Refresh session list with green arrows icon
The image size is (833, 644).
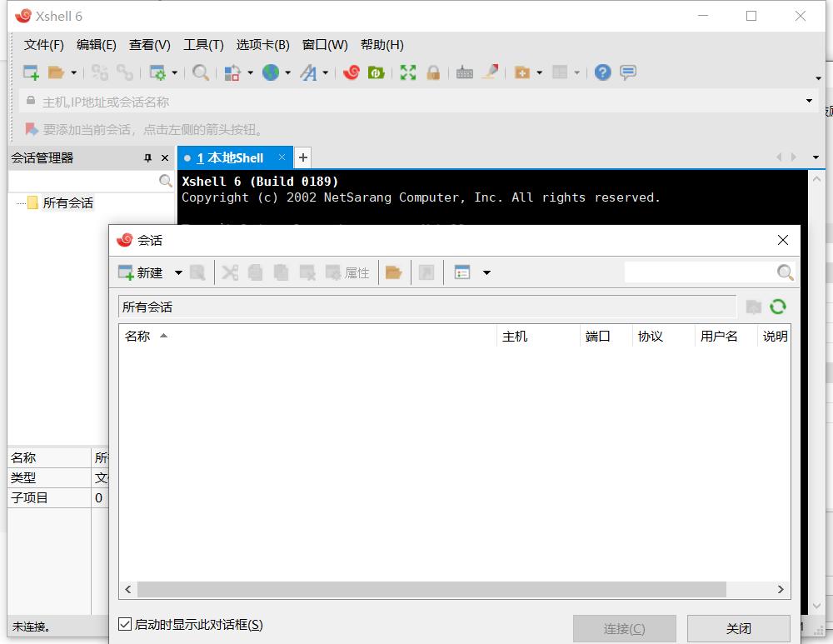point(778,307)
